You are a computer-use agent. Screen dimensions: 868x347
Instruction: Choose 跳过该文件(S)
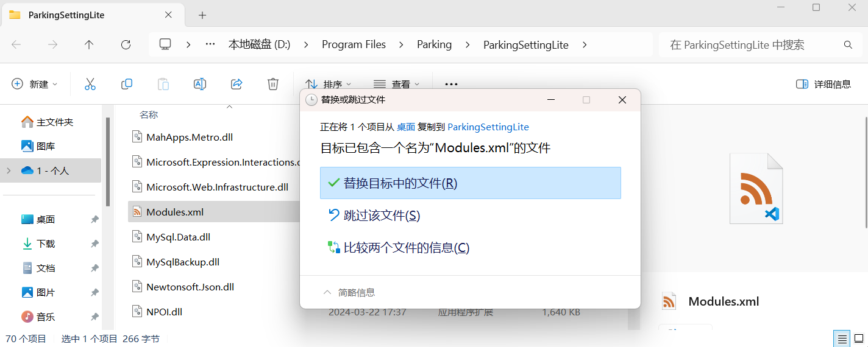tap(471, 215)
